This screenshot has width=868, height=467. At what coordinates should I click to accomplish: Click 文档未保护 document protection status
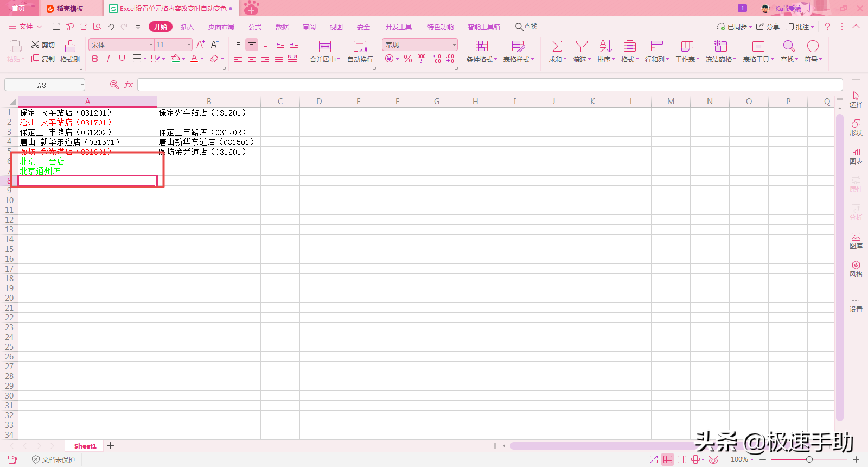pos(53,459)
